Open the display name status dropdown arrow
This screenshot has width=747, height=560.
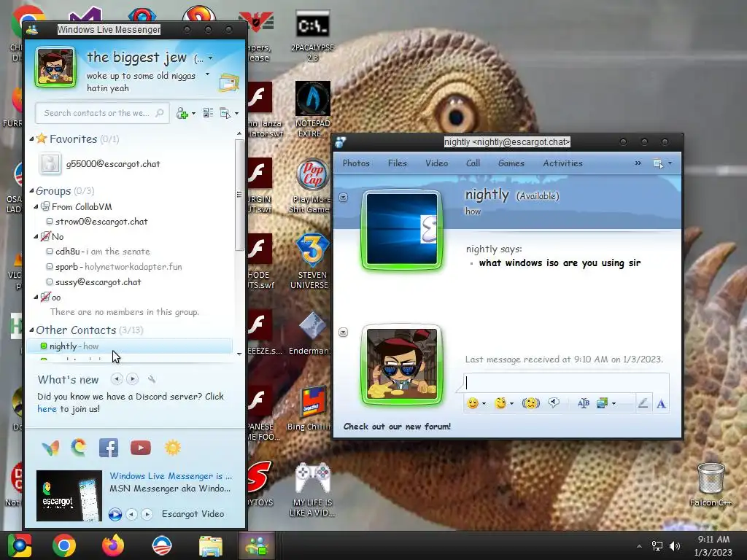pyautogui.click(x=210, y=58)
